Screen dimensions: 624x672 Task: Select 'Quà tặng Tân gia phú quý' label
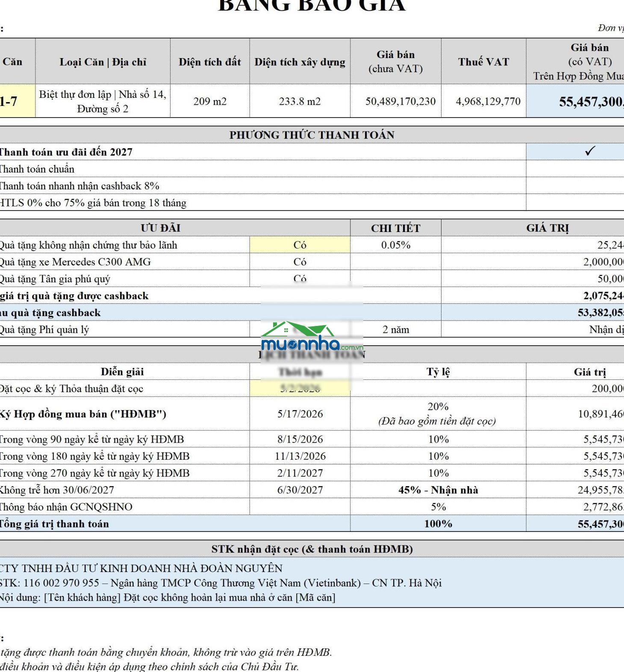tap(55, 279)
